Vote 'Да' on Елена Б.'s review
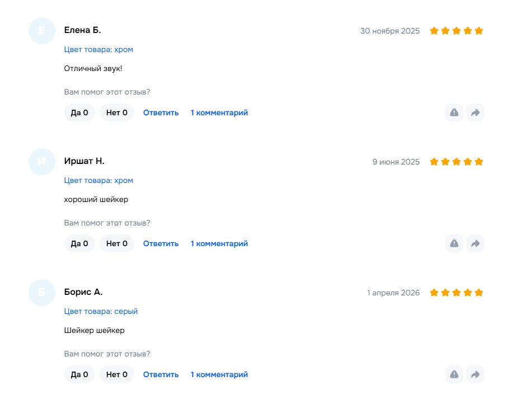 pos(79,112)
